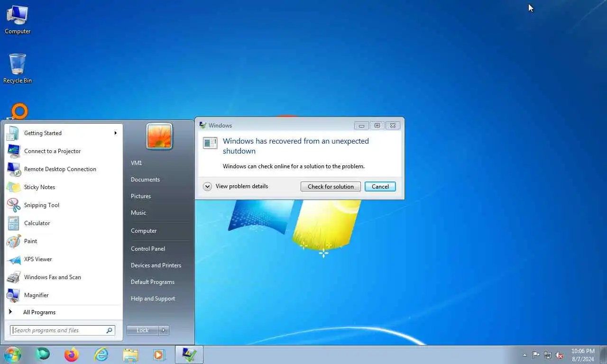Open Pictures from Start menu
The width and height of the screenshot is (607, 364).
(141, 196)
